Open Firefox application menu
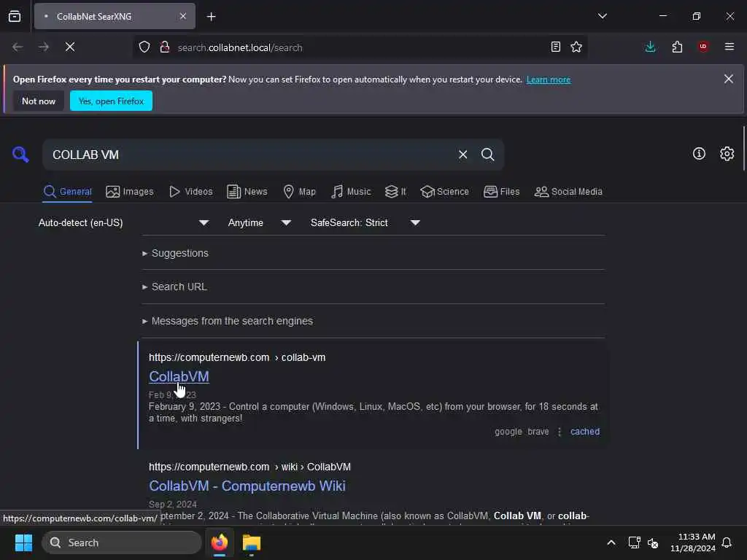Image resolution: width=747 pixels, height=560 pixels. pyautogui.click(x=729, y=47)
